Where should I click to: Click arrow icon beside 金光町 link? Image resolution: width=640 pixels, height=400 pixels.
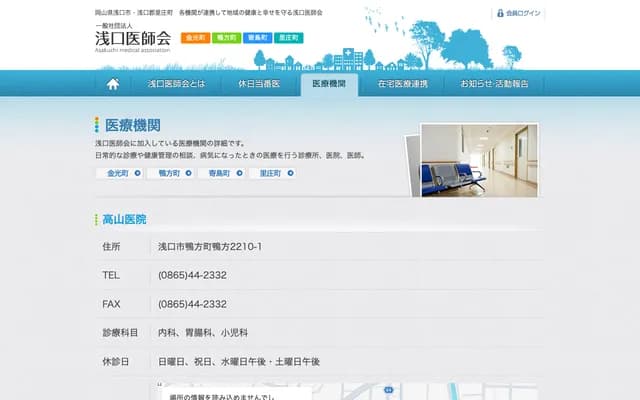pos(138,173)
